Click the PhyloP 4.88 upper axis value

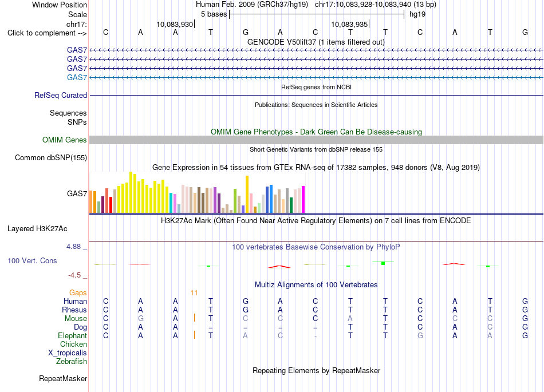(x=74, y=247)
